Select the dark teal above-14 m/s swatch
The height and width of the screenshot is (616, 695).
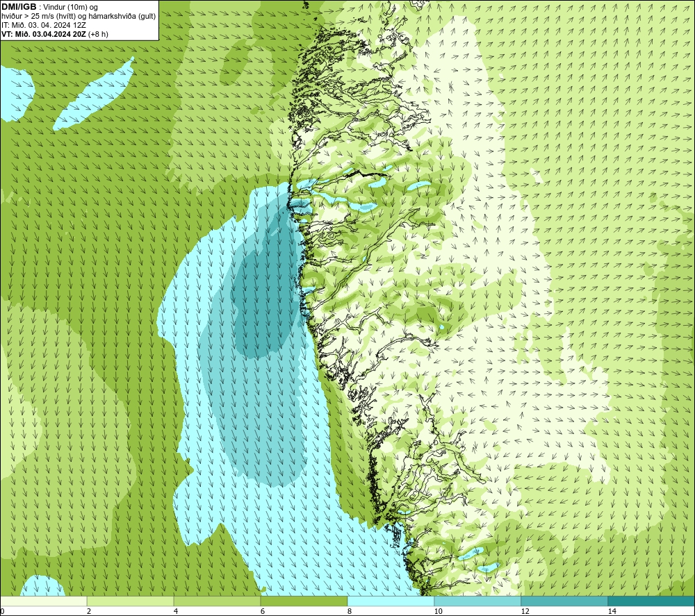pos(652,601)
